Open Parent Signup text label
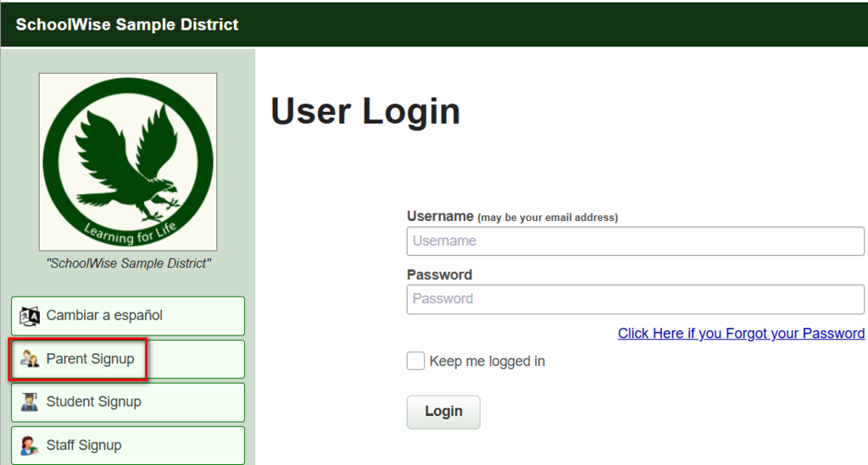 pyautogui.click(x=90, y=359)
